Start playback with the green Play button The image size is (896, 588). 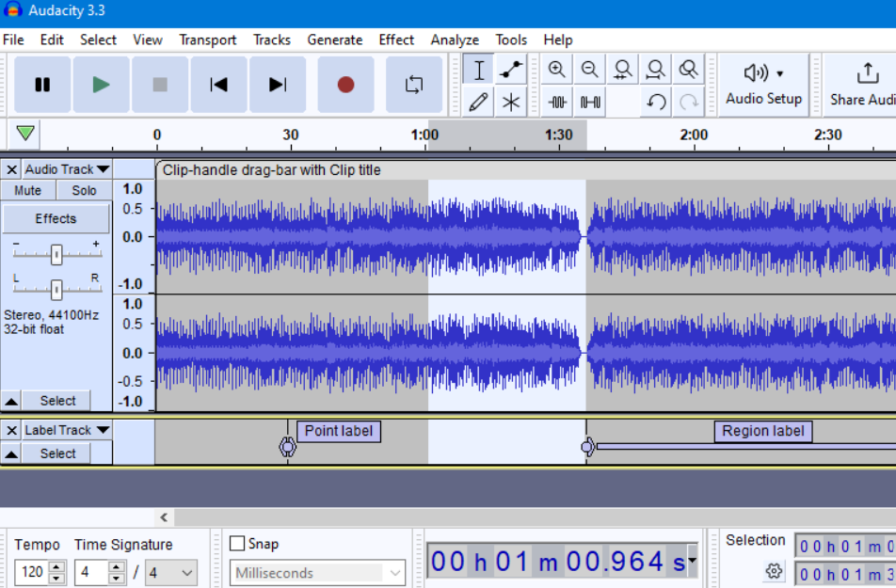click(x=101, y=85)
